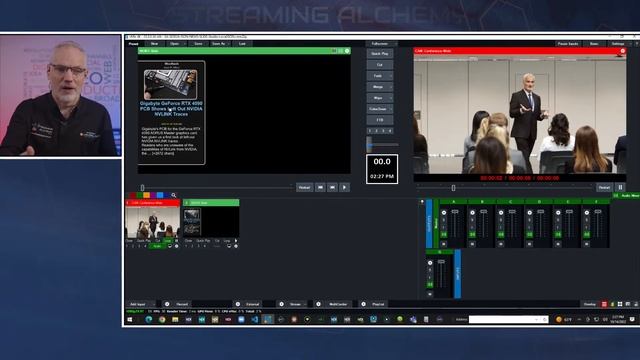This screenshot has height=360, width=640.
Task: Toggle Loop on CAM Conference input
Action: click(167, 241)
